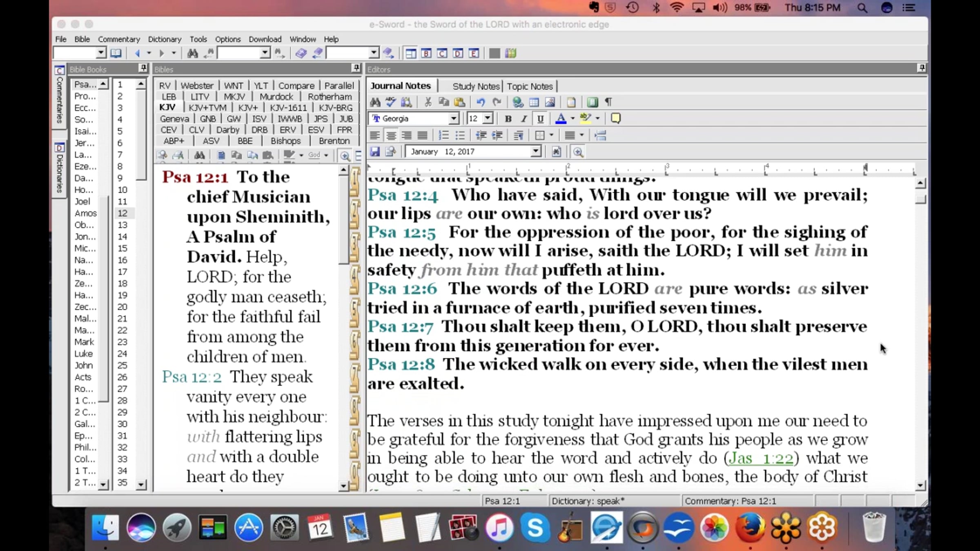This screenshot has height=551, width=980.
Task: Select the ESV Bible translation
Action: click(x=316, y=130)
